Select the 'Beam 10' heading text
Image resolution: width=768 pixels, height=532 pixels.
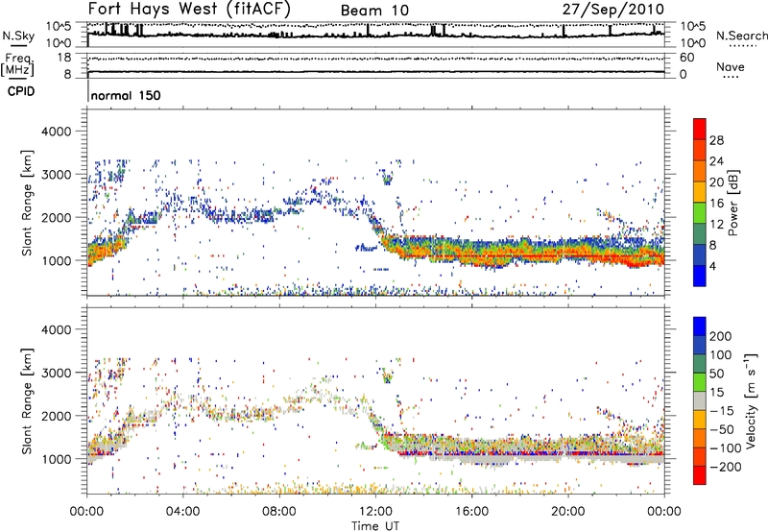374,11
